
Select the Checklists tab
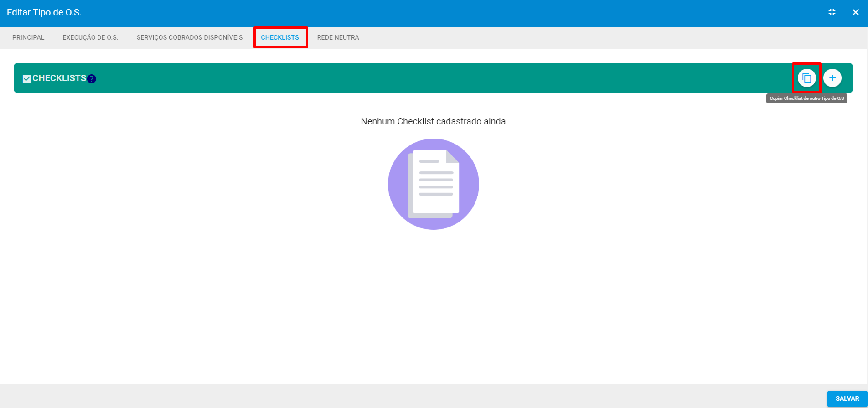point(280,37)
